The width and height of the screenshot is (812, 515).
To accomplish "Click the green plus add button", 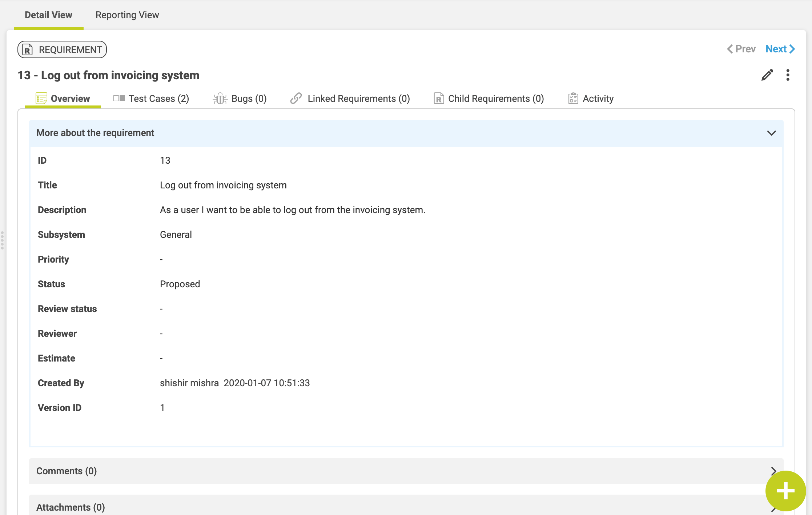I will coord(785,491).
